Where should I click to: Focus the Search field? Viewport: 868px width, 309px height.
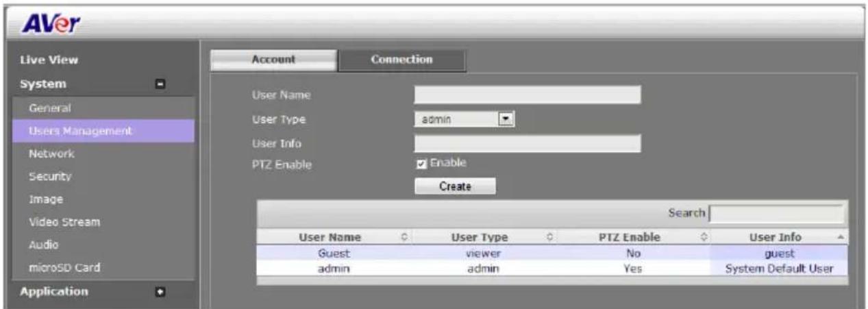click(x=777, y=214)
